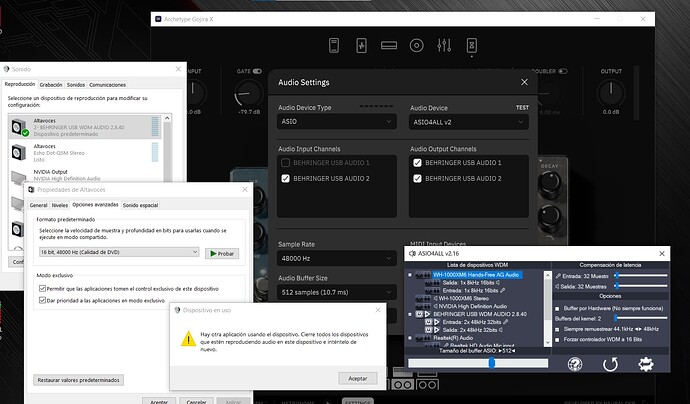The height and width of the screenshot is (404, 690).
Task: Toggle power icon for Entrada 2x 48kHz 32bits
Action: point(428,322)
